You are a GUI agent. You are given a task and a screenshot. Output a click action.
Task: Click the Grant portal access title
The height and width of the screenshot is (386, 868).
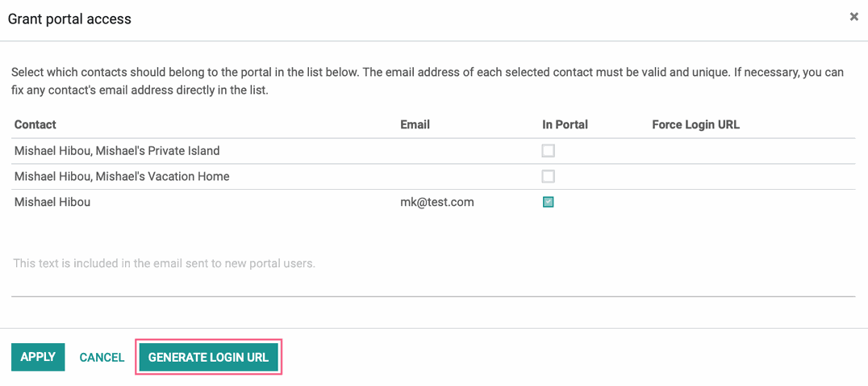pyautogui.click(x=69, y=19)
